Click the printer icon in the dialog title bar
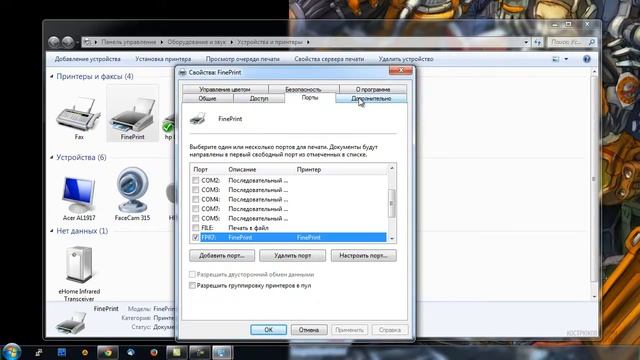This screenshot has width=640, height=360. pos(182,72)
